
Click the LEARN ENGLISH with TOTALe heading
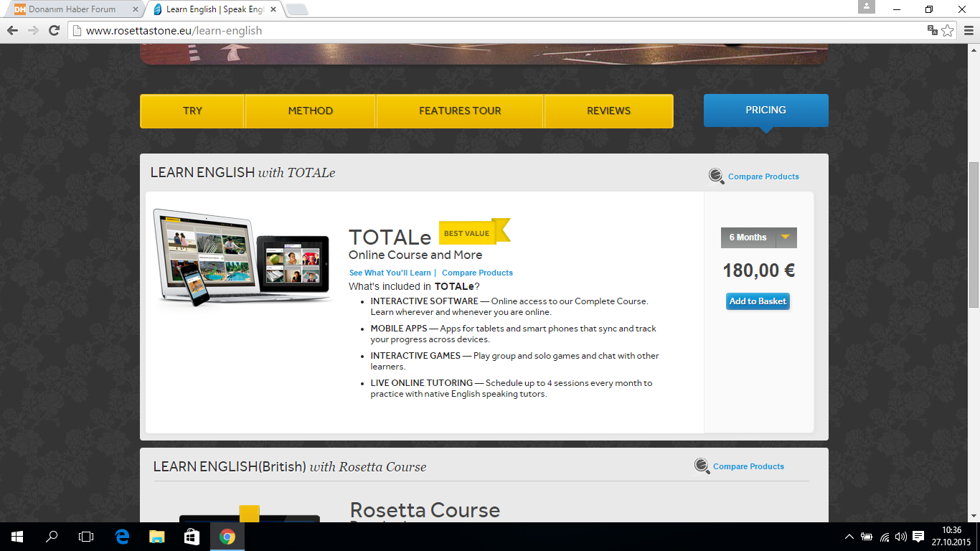[242, 173]
